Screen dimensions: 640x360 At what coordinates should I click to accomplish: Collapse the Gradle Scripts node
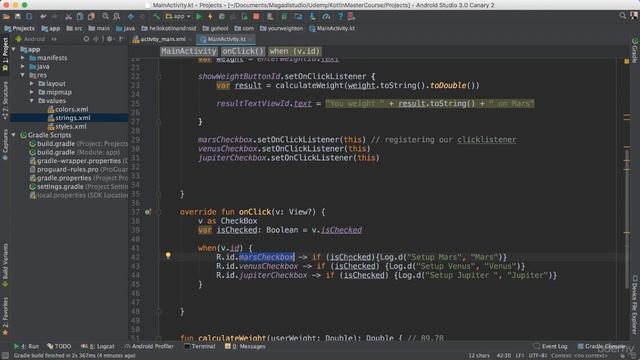coord(14,135)
